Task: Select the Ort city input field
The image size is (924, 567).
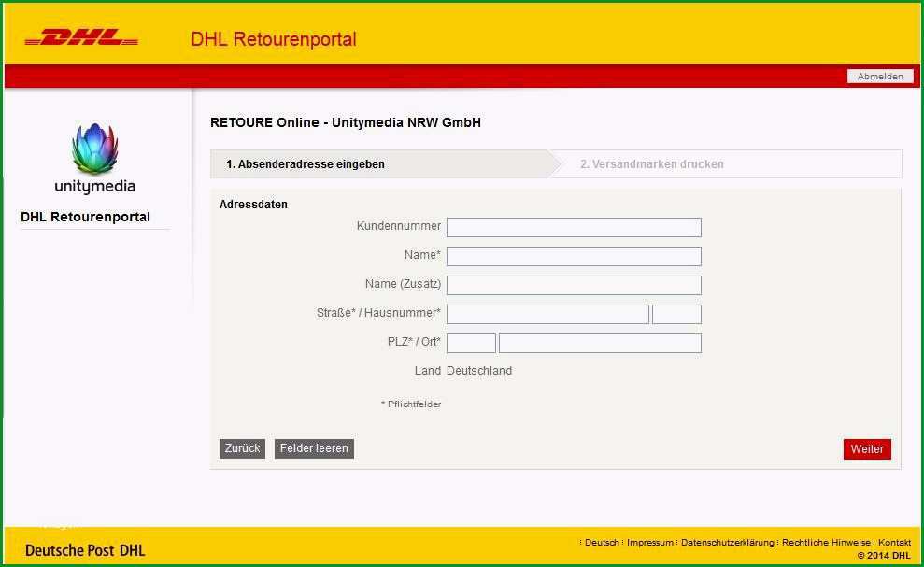Action: click(601, 343)
